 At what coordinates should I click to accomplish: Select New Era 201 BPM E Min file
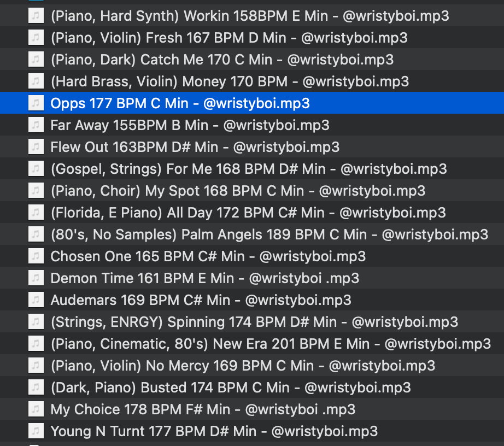pos(271,344)
